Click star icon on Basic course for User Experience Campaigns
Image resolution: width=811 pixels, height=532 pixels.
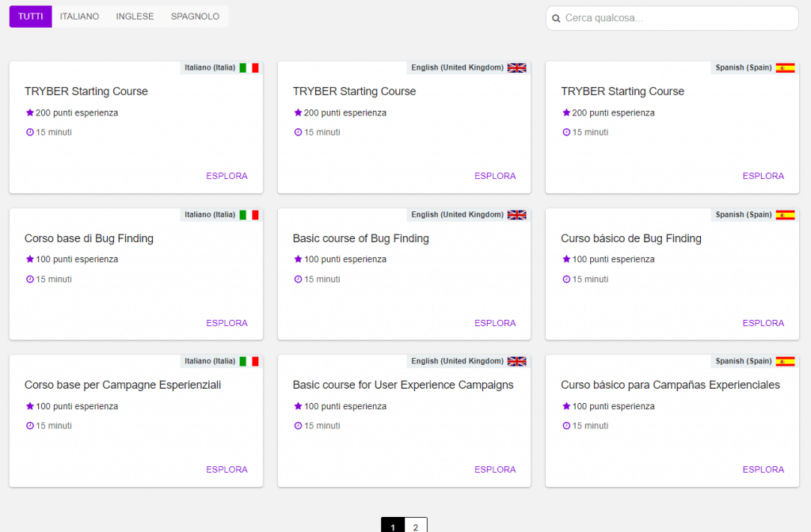coord(298,406)
